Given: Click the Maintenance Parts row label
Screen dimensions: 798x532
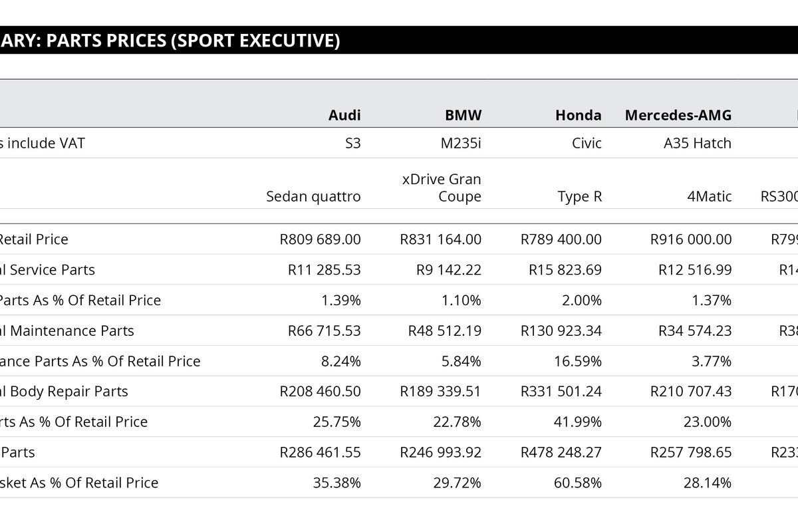Looking at the screenshot, I should (x=66, y=331).
